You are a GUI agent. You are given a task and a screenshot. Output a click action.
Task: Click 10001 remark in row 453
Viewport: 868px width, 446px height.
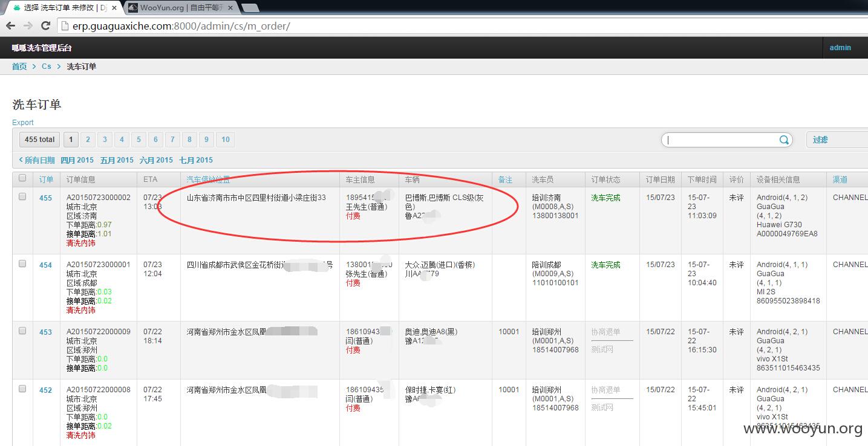[509, 332]
